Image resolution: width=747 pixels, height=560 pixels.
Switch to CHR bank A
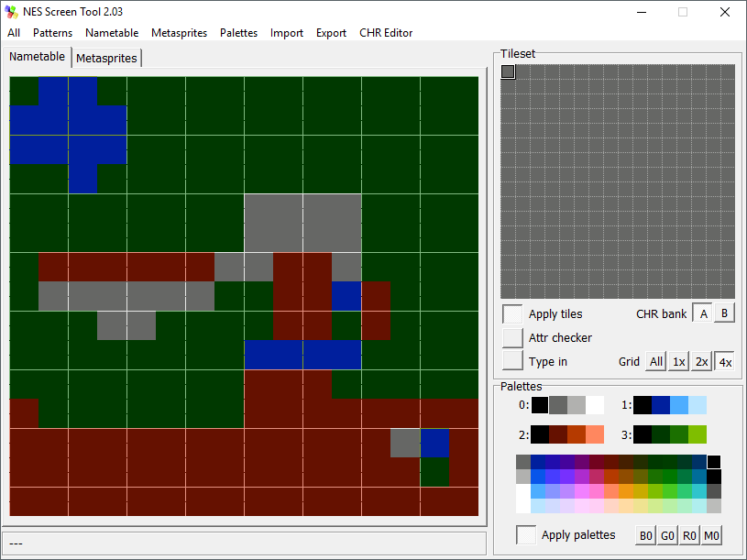(x=703, y=313)
